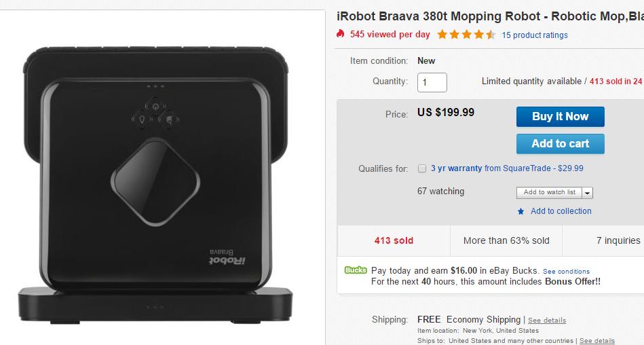This screenshot has height=345, width=644.
Task: Click the Add to watch list button
Action: [x=549, y=192]
